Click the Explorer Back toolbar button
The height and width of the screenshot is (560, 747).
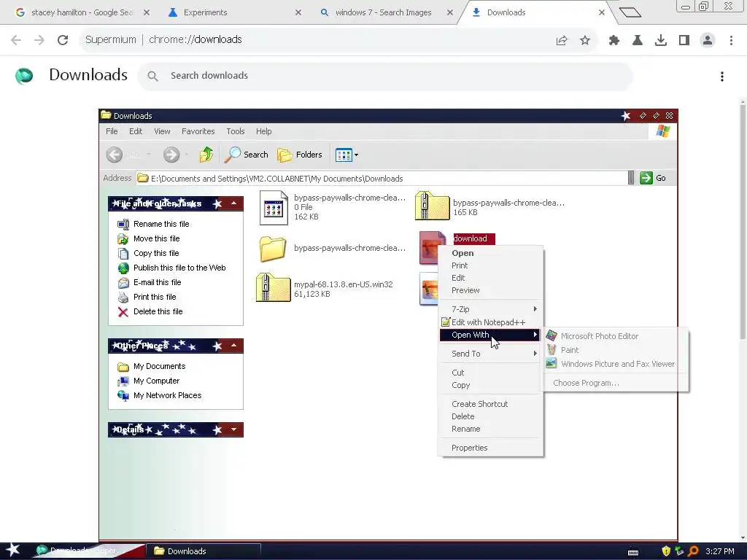coord(115,155)
